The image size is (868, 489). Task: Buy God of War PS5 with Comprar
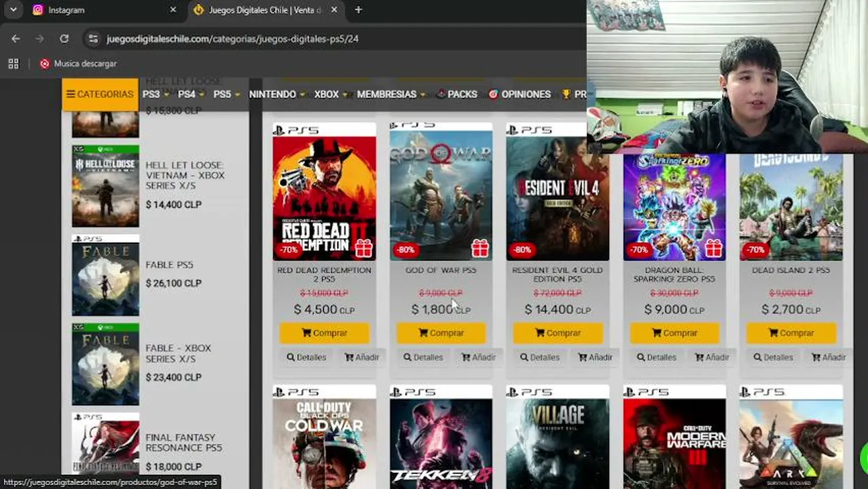point(441,333)
